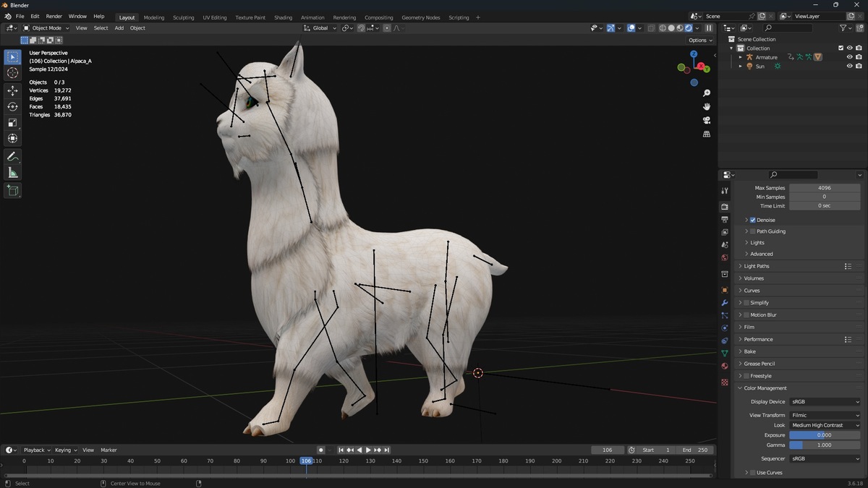Switch to orthographic view grid icon
Viewport: 868px width, 488px height.
707,134
